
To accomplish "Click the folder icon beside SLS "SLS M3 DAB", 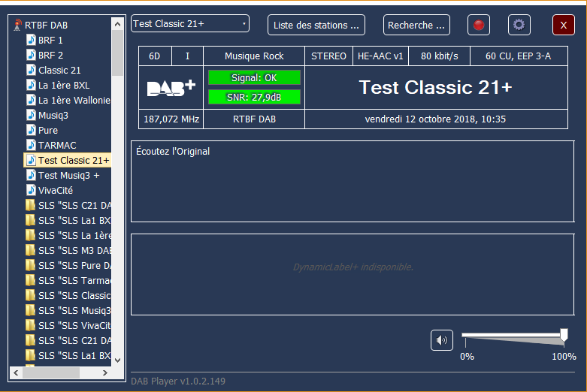I will 30,250.
